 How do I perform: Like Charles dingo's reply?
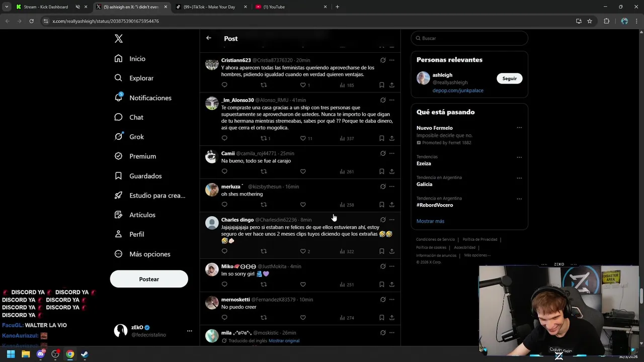[x=303, y=251]
